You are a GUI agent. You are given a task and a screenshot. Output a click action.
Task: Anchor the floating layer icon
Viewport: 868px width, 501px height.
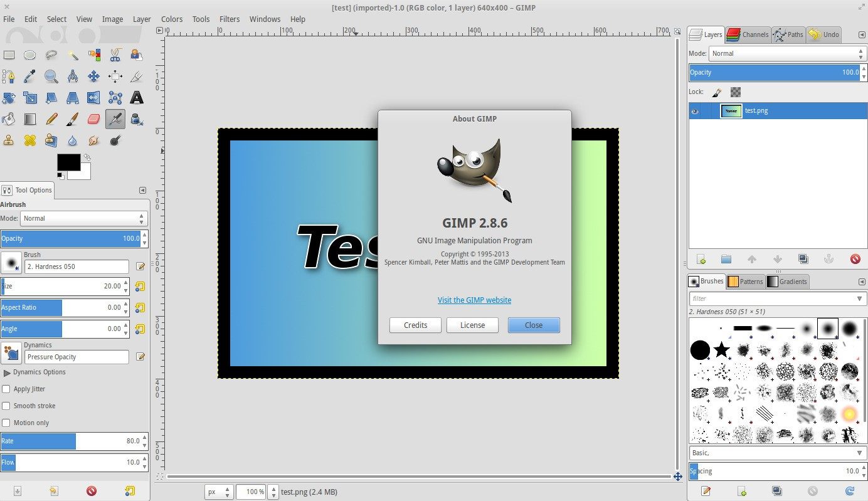tap(828, 259)
